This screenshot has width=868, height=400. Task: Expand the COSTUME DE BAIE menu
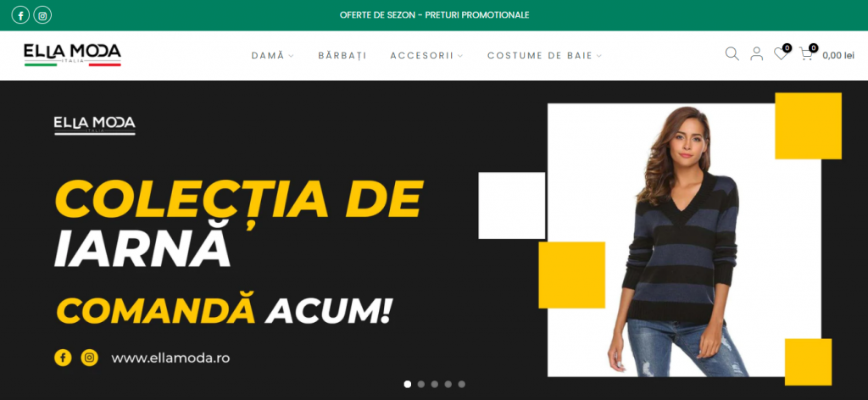545,55
